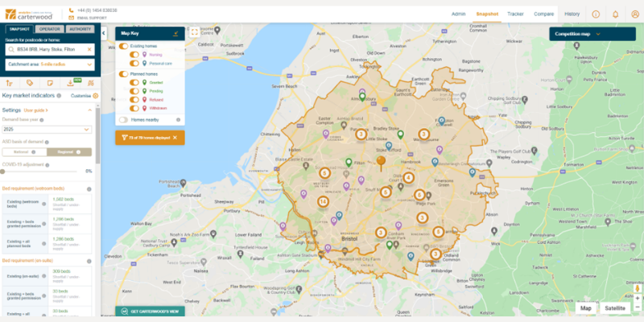
Task: Open the History page
Action: click(x=572, y=14)
